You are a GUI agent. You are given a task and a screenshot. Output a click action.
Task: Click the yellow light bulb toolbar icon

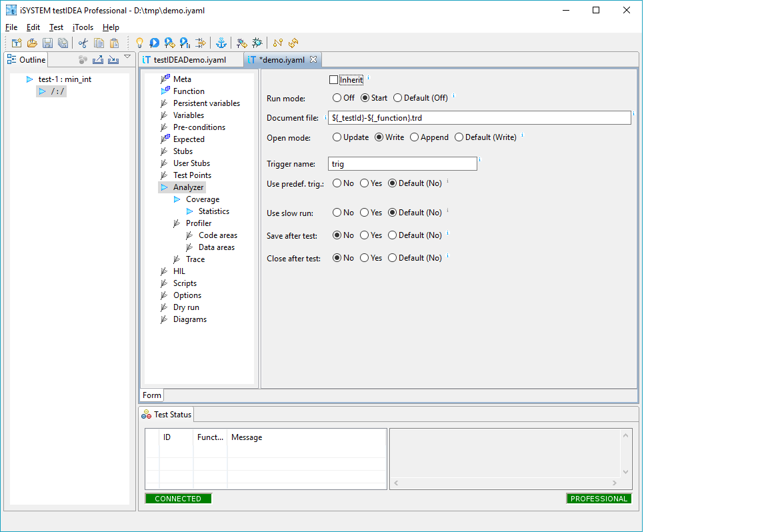point(139,43)
